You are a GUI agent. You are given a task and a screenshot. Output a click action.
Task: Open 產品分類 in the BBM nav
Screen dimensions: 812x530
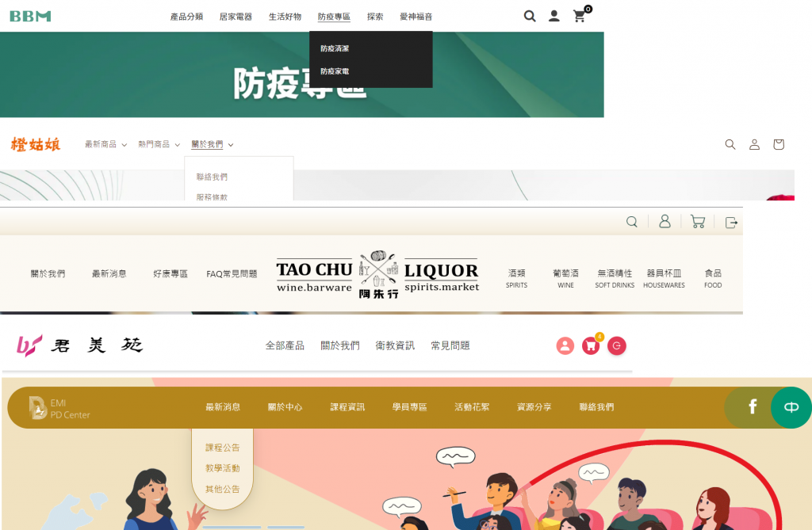186,17
